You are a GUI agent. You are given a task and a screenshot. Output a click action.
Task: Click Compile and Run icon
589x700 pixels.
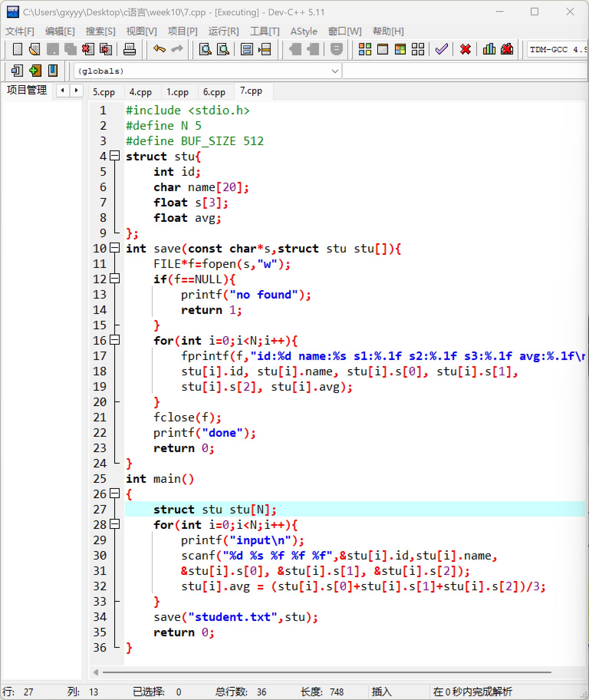[400, 49]
